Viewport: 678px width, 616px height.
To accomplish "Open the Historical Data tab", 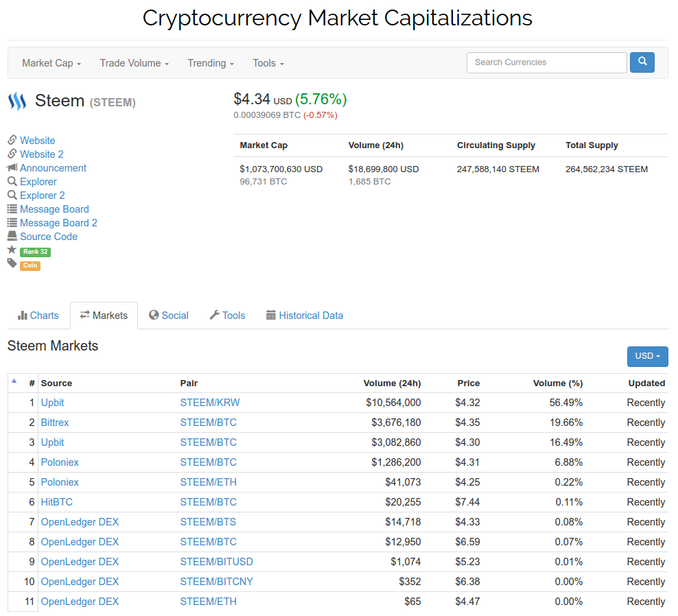I will [x=305, y=316].
